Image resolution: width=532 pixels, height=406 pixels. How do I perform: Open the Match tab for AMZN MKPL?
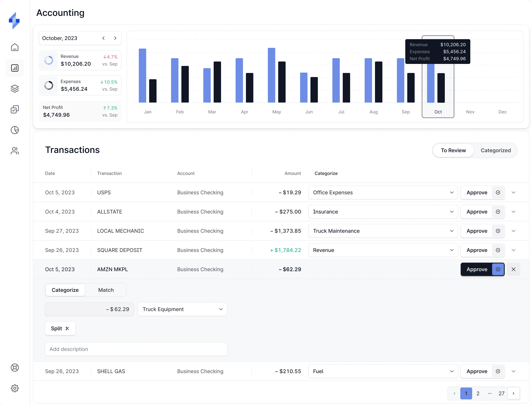[106, 290]
